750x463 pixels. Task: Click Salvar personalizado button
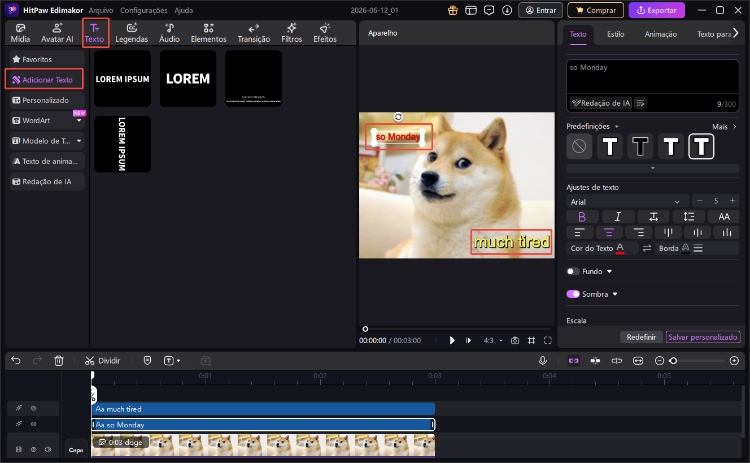703,337
